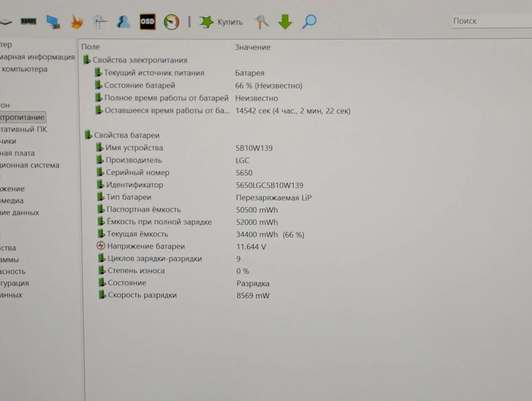This screenshot has height=401, width=532.
Task: Open the Безопасность tree item
Action: 13,271
